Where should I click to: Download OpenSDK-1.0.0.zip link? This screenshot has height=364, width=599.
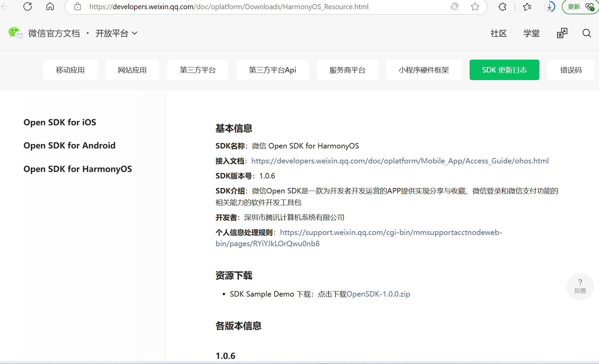coord(378,294)
